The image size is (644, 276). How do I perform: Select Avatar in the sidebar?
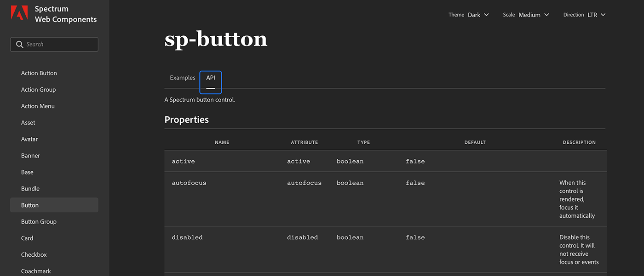[29, 139]
